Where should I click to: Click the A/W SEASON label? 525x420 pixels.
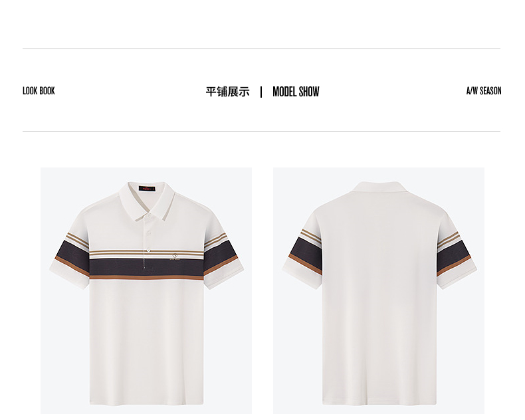[484, 91]
